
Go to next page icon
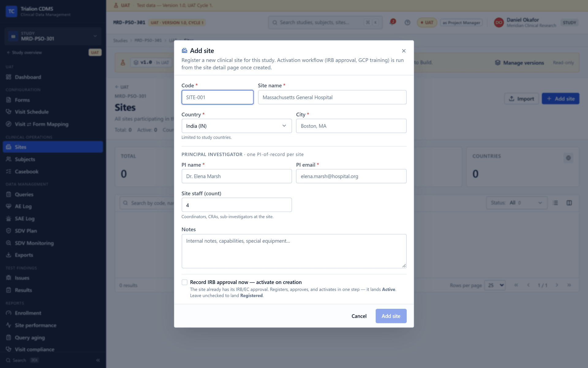tap(557, 285)
